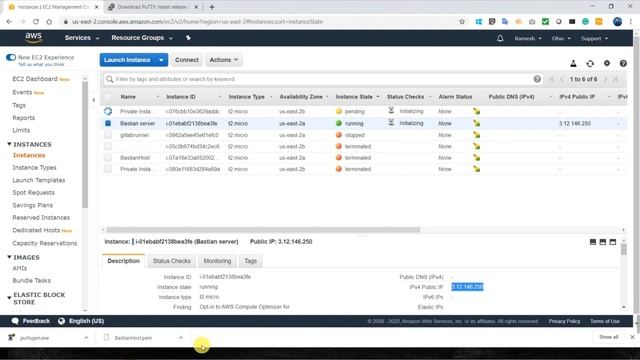Click the filter bar help icon
The width and height of the screenshot is (640, 360).
[537, 79]
